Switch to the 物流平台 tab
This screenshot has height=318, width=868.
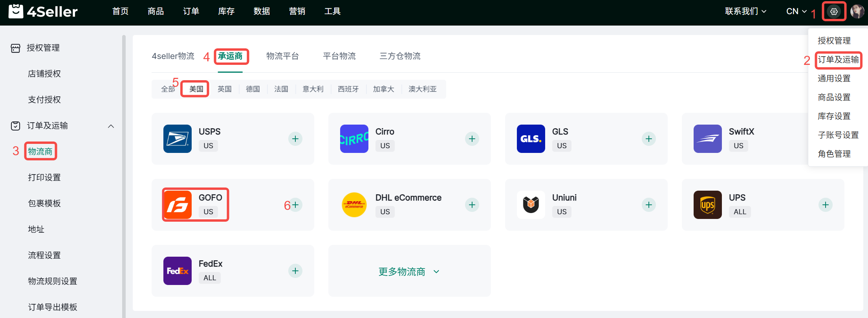[282, 56]
